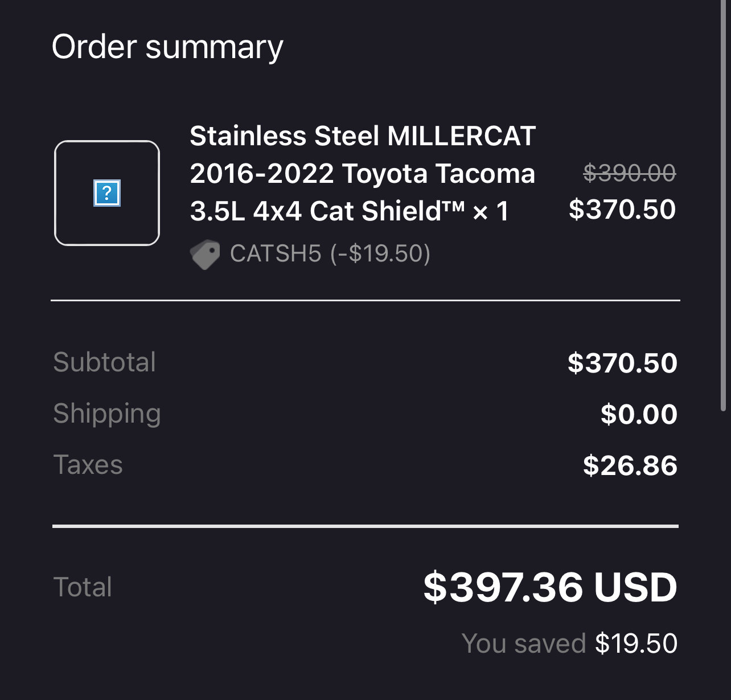Open the Cat Shield product thumbnail box
731x700 pixels.
tap(107, 193)
